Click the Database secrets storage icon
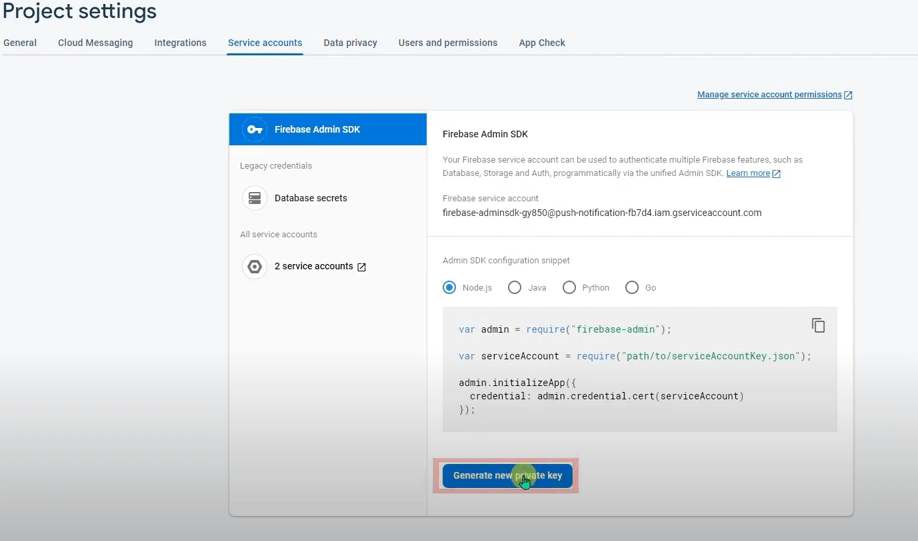The width and height of the screenshot is (918, 541). pos(255,198)
